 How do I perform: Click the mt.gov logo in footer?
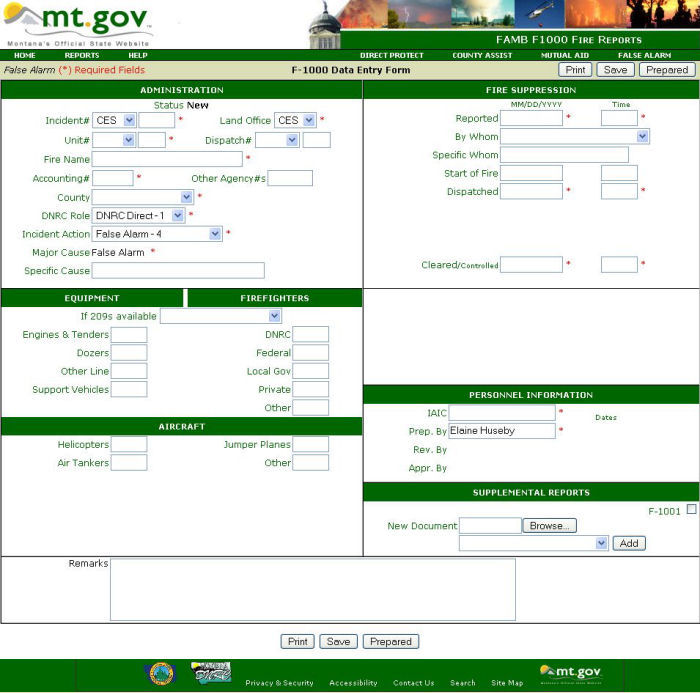click(570, 673)
